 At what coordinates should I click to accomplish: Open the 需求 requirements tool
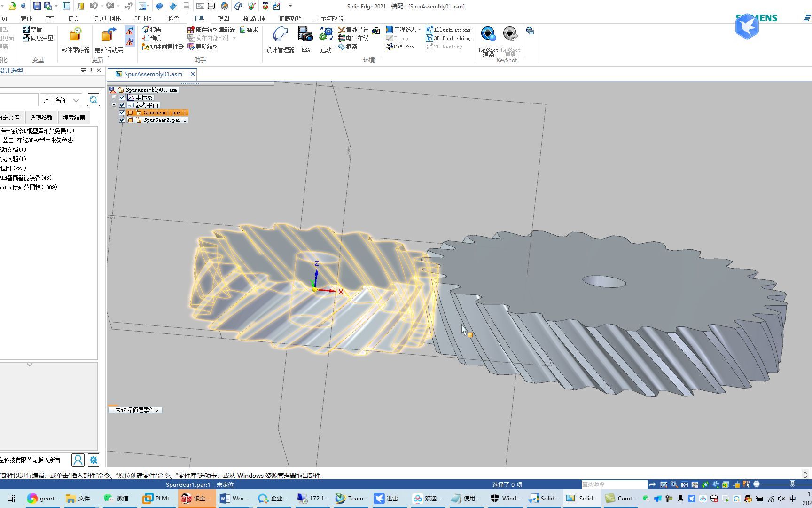(249, 30)
